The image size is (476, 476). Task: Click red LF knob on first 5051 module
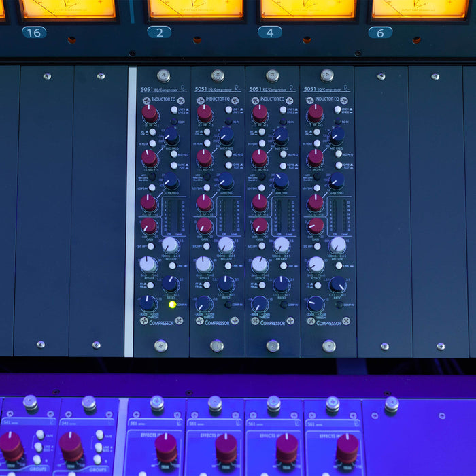148,203
